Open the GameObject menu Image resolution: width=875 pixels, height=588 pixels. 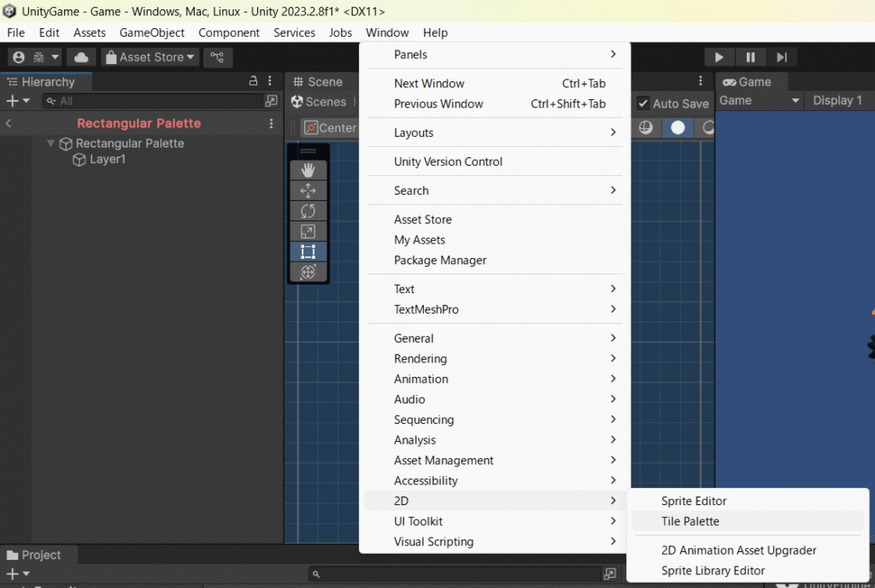click(152, 32)
